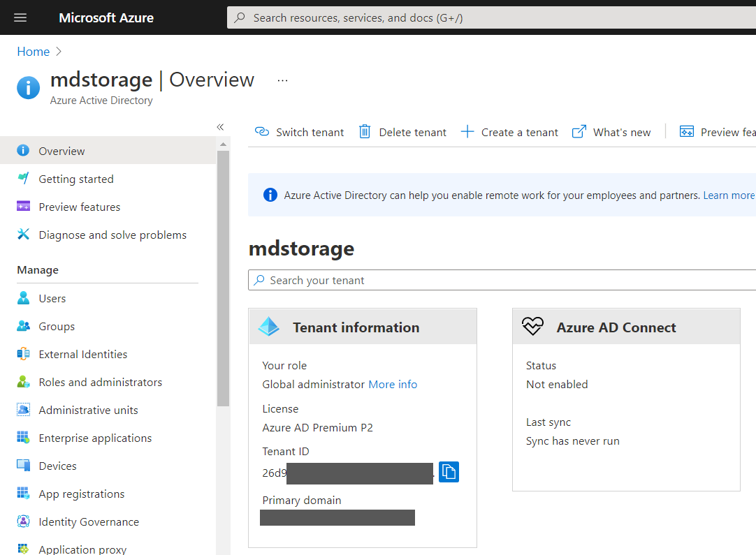Focus the global resource search box
The image size is (756, 555).
[491, 18]
